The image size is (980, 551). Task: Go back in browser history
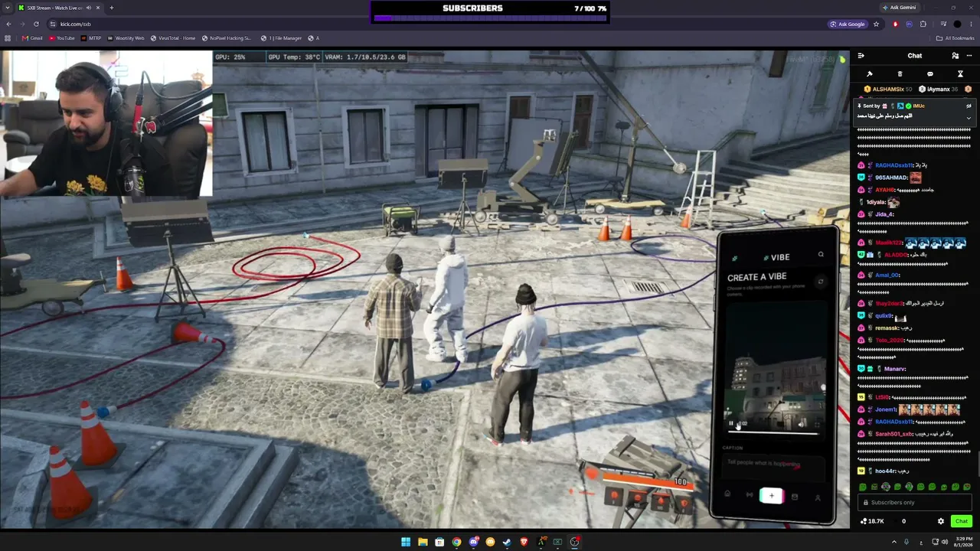pyautogui.click(x=8, y=24)
